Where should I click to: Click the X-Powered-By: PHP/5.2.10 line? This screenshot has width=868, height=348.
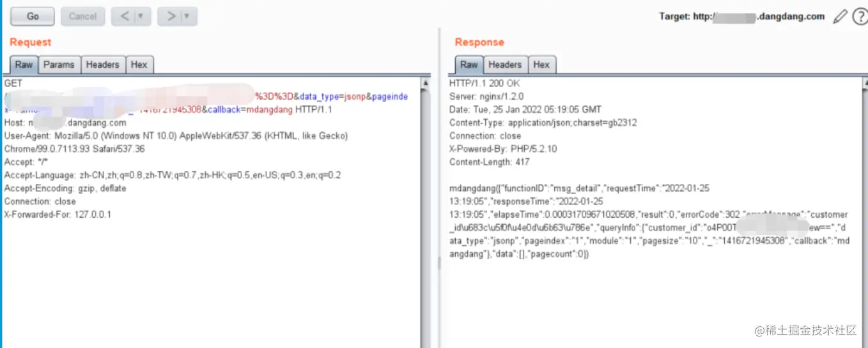[503, 149]
